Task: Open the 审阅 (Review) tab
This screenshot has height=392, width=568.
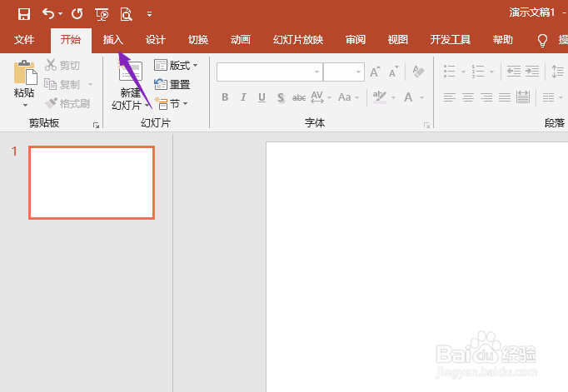Action: [356, 39]
